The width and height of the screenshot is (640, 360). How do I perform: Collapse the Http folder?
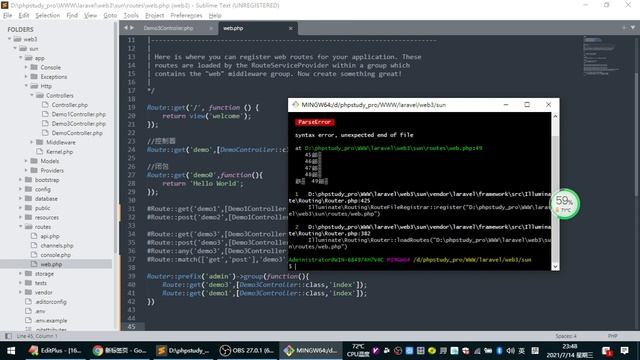point(27,86)
